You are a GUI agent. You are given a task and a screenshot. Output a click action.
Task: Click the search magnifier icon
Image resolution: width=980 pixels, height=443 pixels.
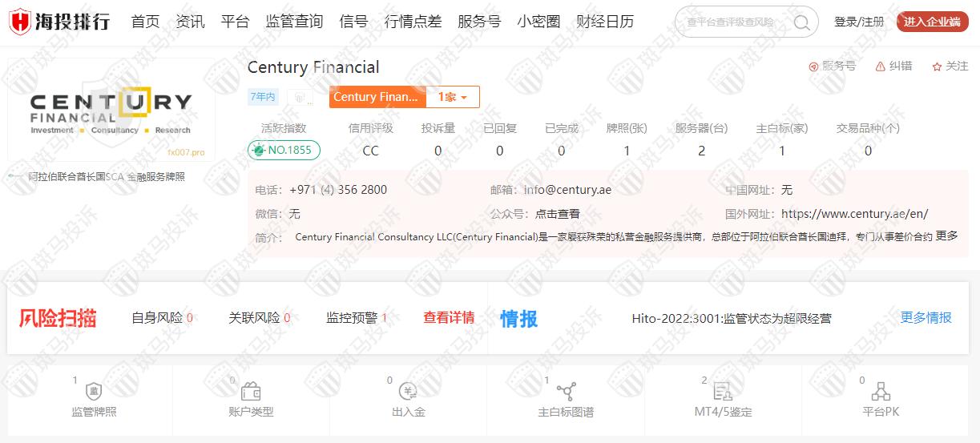(x=801, y=22)
